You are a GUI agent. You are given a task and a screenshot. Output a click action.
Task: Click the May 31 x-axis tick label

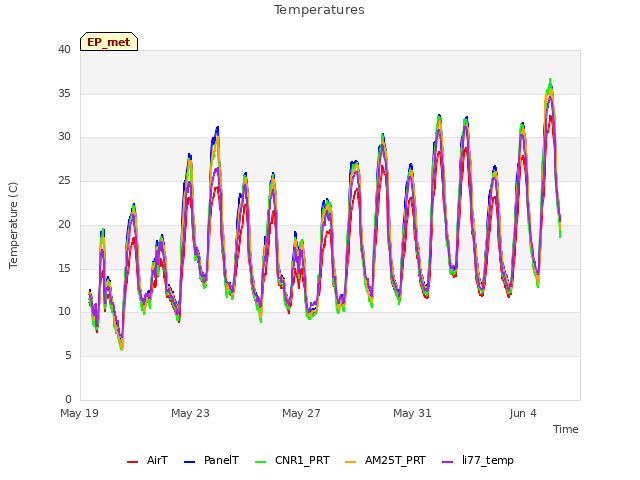[412, 413]
